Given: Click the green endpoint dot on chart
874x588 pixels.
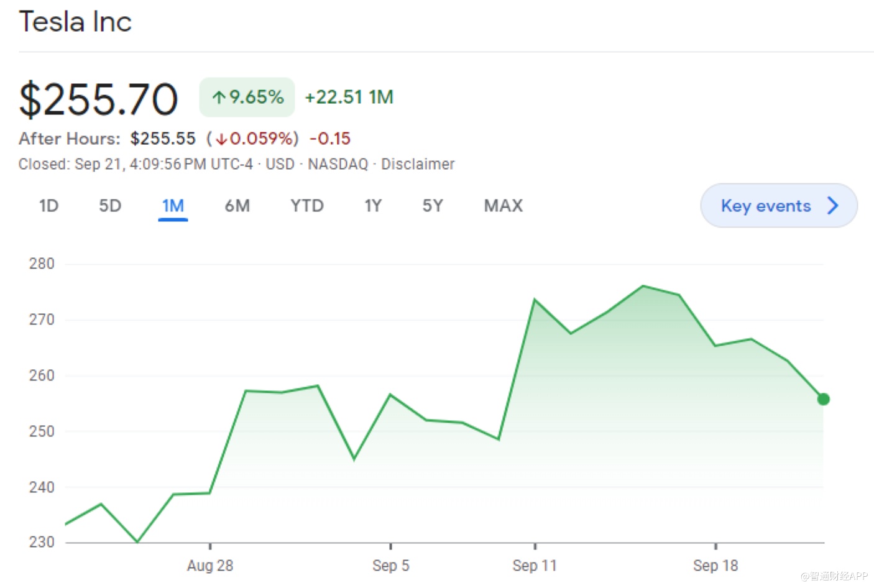Looking at the screenshot, I should [823, 399].
